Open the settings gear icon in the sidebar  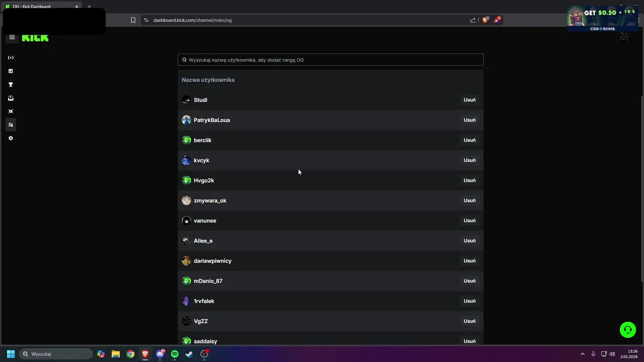click(x=11, y=138)
